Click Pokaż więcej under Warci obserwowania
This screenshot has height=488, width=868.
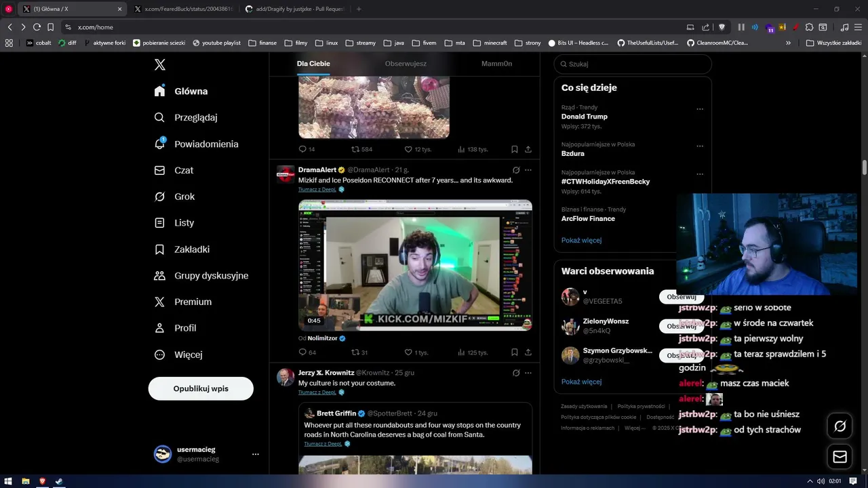(581, 382)
